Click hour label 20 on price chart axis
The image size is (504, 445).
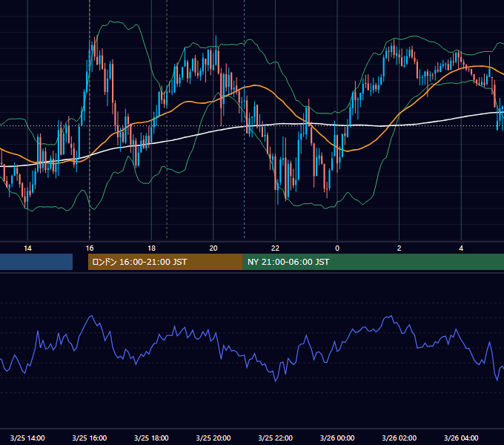coord(213,248)
